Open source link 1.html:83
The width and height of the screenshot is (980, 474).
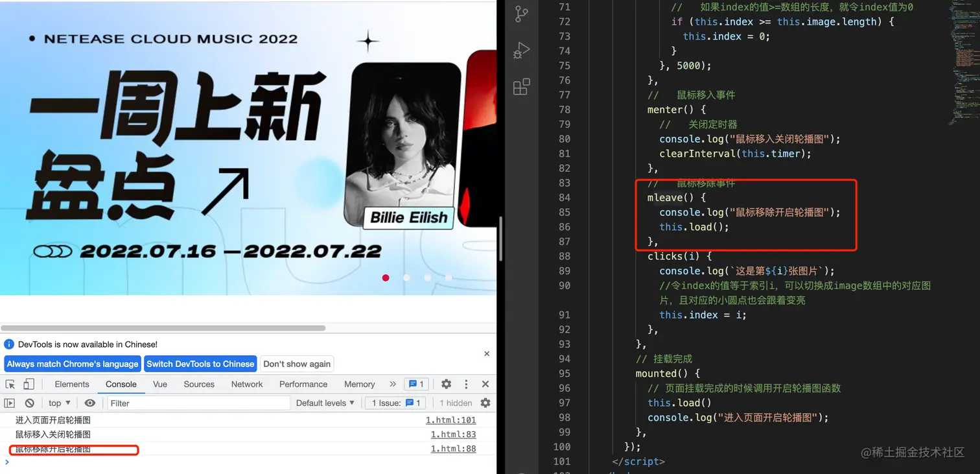pos(453,434)
